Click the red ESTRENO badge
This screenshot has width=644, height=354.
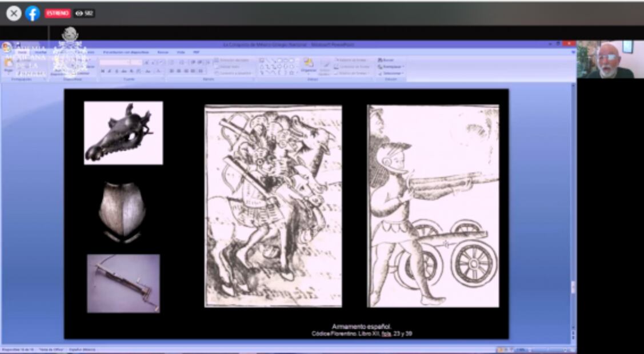pyautogui.click(x=57, y=13)
